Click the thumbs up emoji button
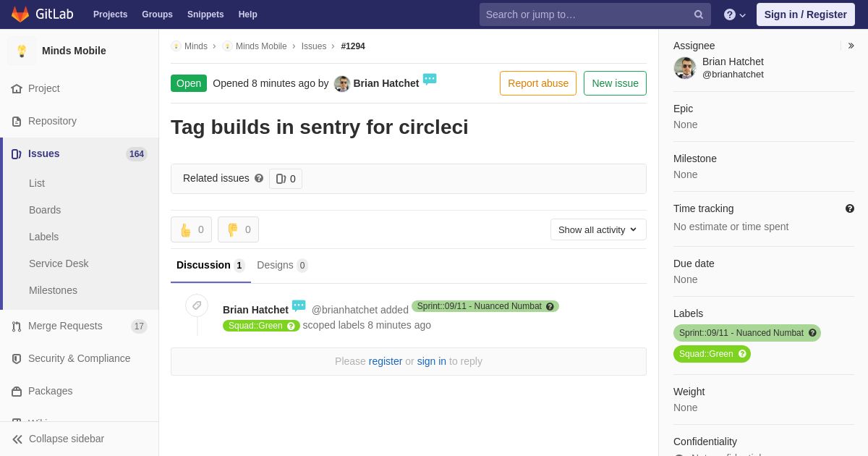The image size is (868, 456). point(191,229)
